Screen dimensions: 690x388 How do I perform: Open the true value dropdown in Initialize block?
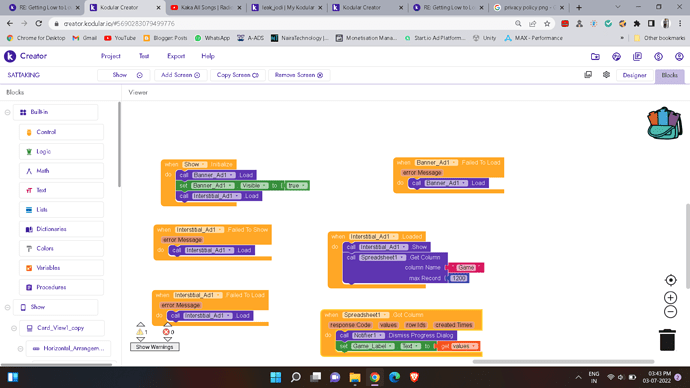click(297, 186)
